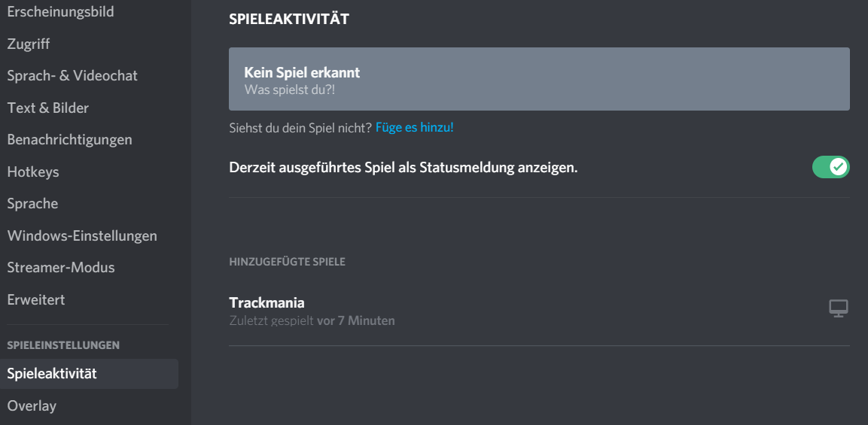The width and height of the screenshot is (868, 425).
Task: Go to Zugriff settings
Action: coord(29,44)
